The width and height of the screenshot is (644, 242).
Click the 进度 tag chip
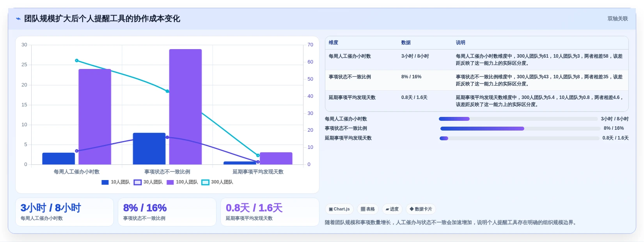point(392,209)
